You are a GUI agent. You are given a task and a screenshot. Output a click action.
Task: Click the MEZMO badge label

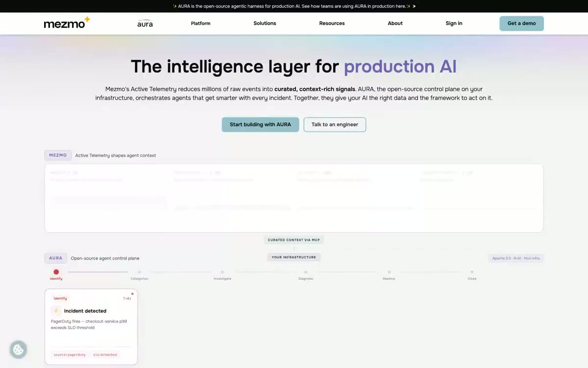point(58,155)
